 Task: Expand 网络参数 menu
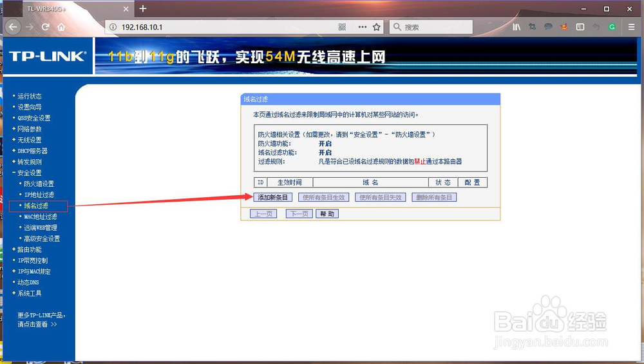point(30,129)
